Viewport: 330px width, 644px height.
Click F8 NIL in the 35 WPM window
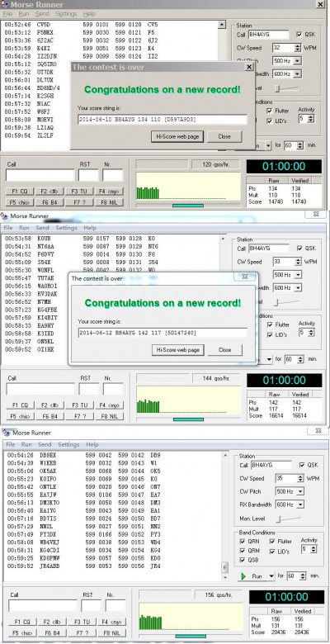111,633
